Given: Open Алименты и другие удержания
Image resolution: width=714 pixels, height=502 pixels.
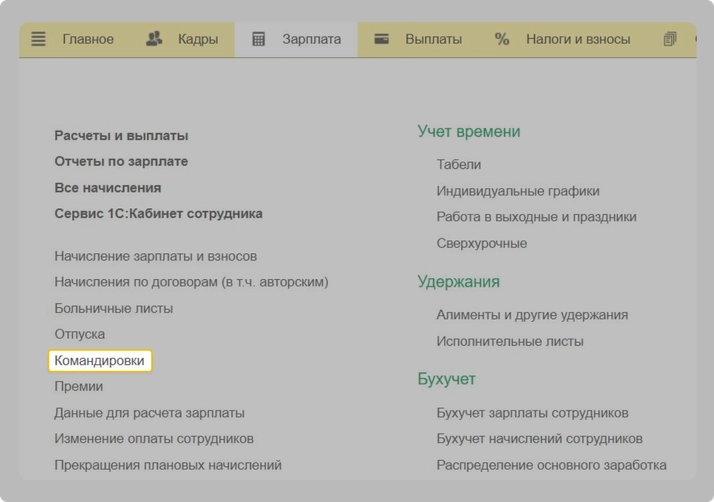Looking at the screenshot, I should [532, 315].
